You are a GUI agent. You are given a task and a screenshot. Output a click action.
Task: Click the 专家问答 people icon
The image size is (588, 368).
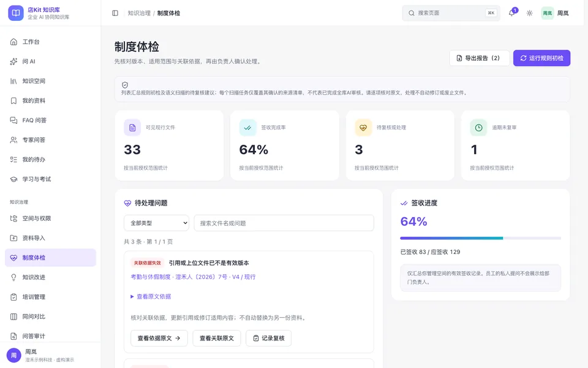tap(13, 140)
